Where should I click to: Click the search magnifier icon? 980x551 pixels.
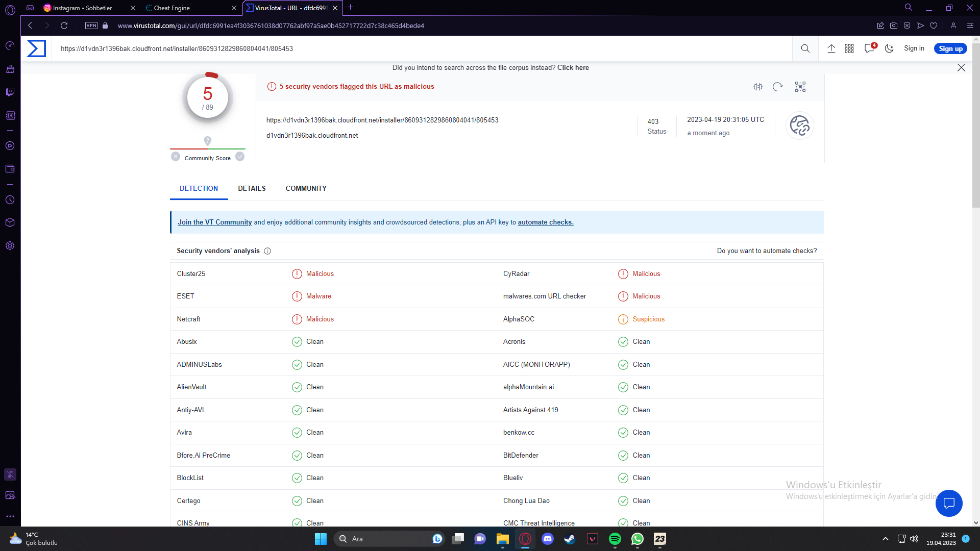805,48
